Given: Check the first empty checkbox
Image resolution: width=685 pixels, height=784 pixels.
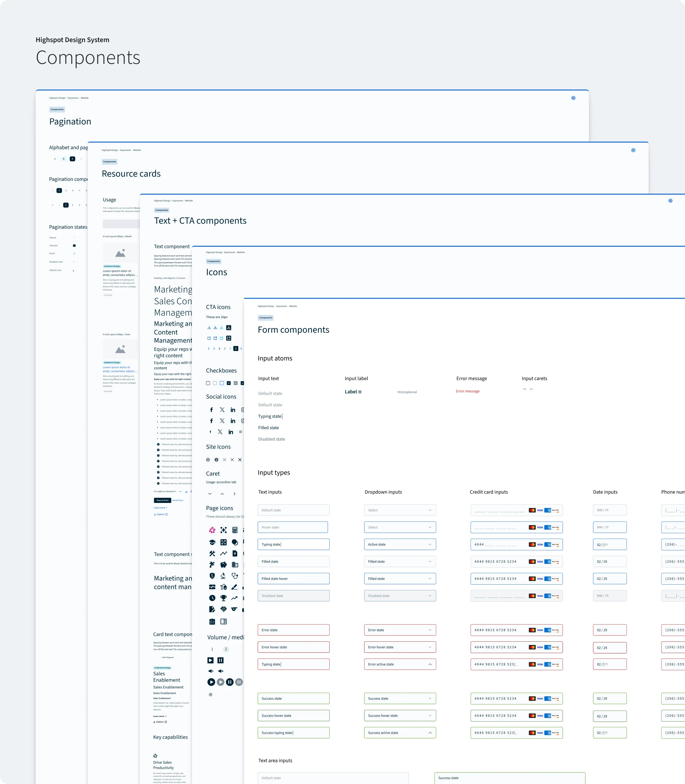Looking at the screenshot, I should tap(208, 383).
